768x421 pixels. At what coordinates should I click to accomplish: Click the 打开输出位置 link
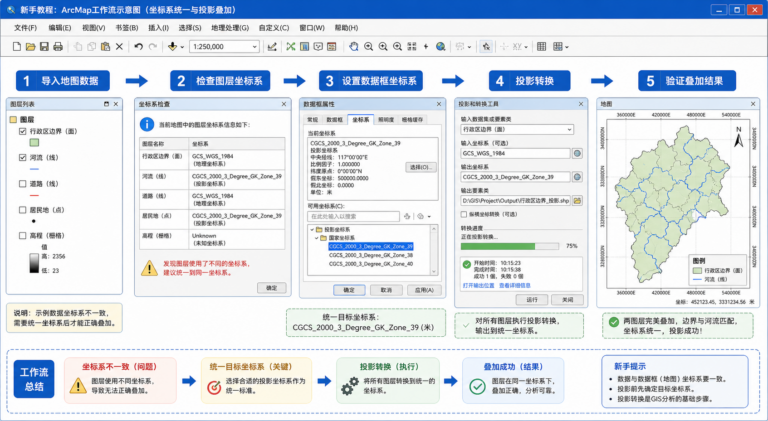479,285
